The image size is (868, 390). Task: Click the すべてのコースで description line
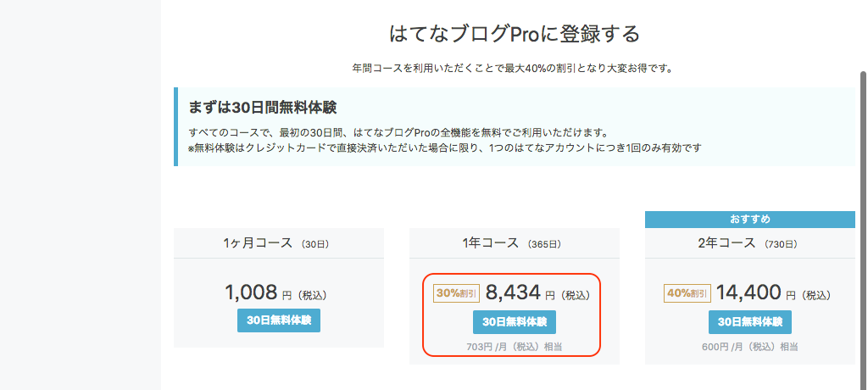pos(398,133)
